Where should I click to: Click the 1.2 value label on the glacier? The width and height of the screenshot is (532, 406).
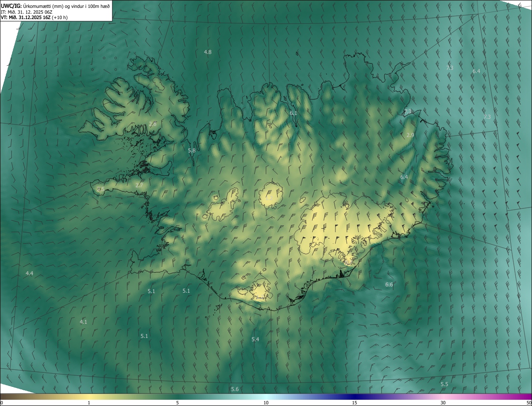[x=269, y=198]
